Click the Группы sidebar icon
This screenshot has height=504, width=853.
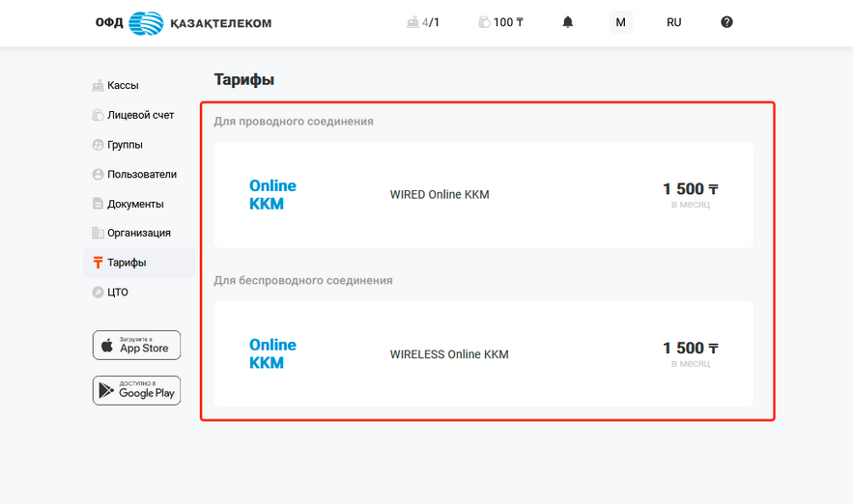[98, 145]
